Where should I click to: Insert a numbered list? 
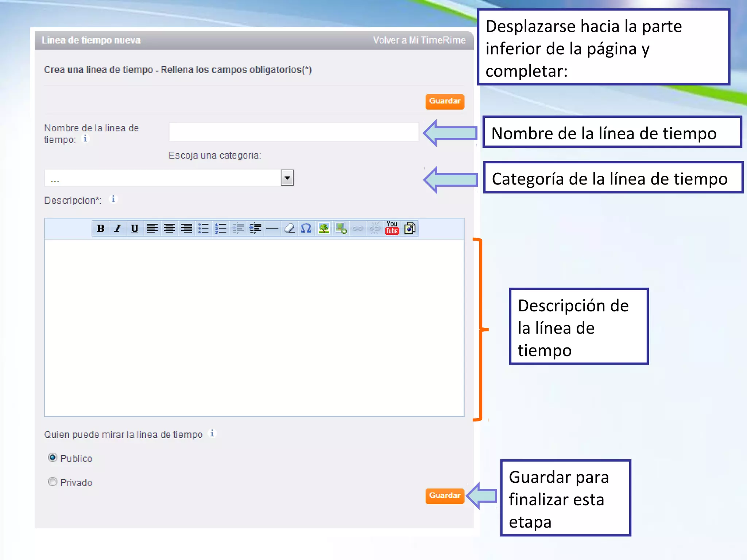point(221,229)
